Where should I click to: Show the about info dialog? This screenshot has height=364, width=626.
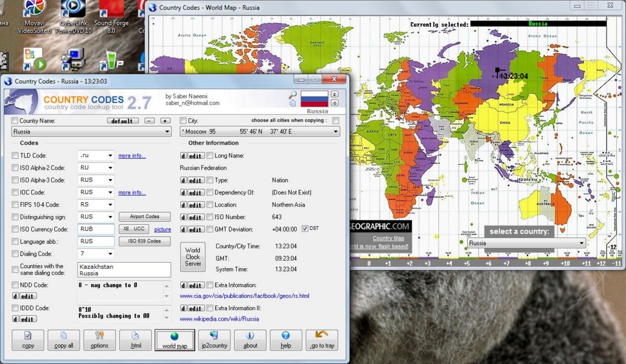click(250, 340)
